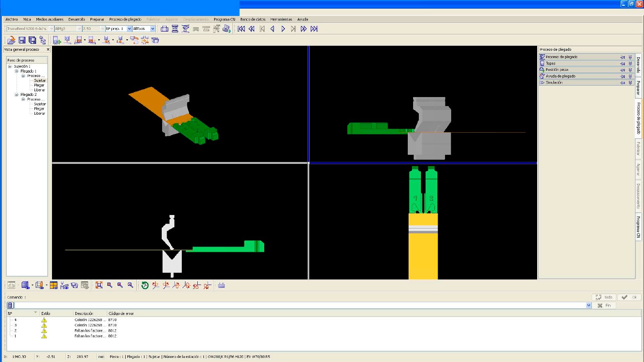This screenshot has width=644, height=362.
Task: Click the tree structure icon beside save all
Action: 43,40
